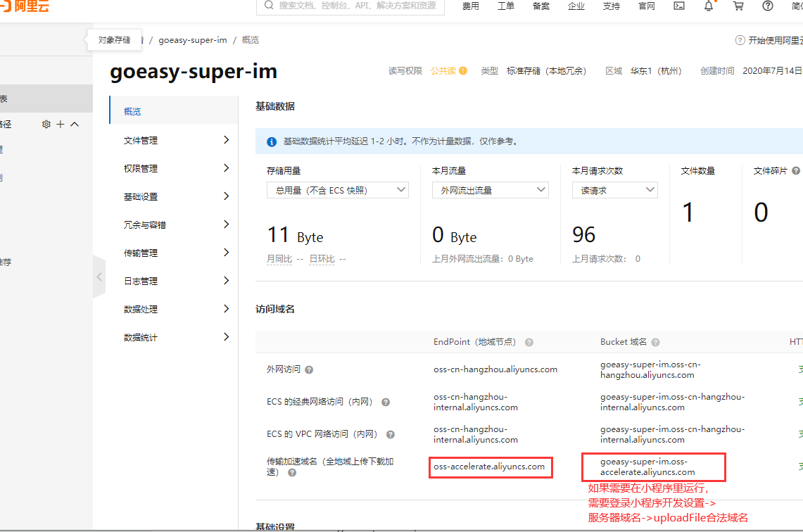Collapse the left sidebar panel handle
The image size is (803, 532).
pyautogui.click(x=99, y=277)
